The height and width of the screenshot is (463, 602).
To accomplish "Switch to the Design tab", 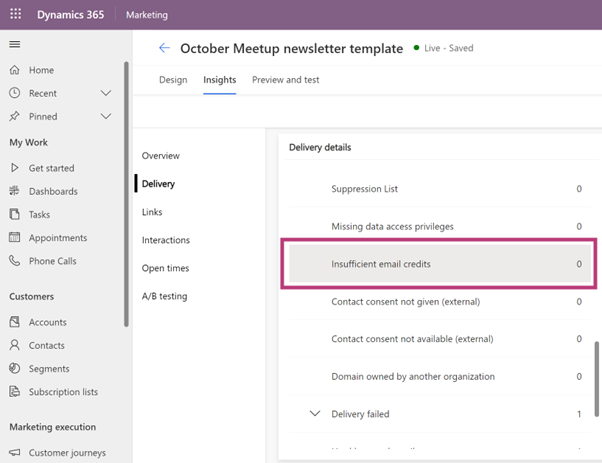I will coord(173,80).
